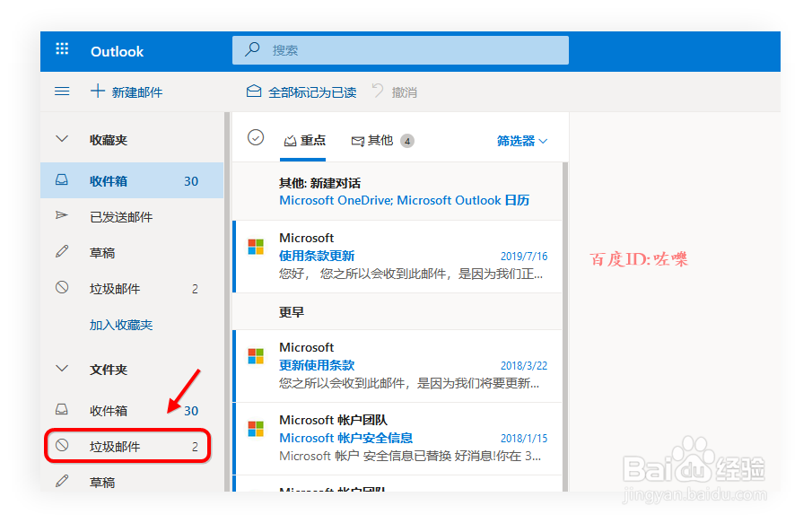The width and height of the screenshot is (812, 523).
Task: Click date 2019/7/16 on email
Action: (524, 256)
